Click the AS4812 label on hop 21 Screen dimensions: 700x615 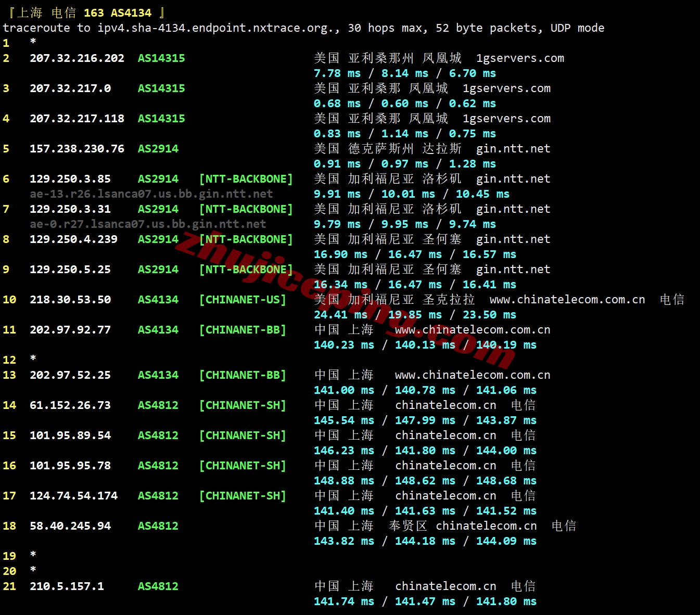point(158,586)
